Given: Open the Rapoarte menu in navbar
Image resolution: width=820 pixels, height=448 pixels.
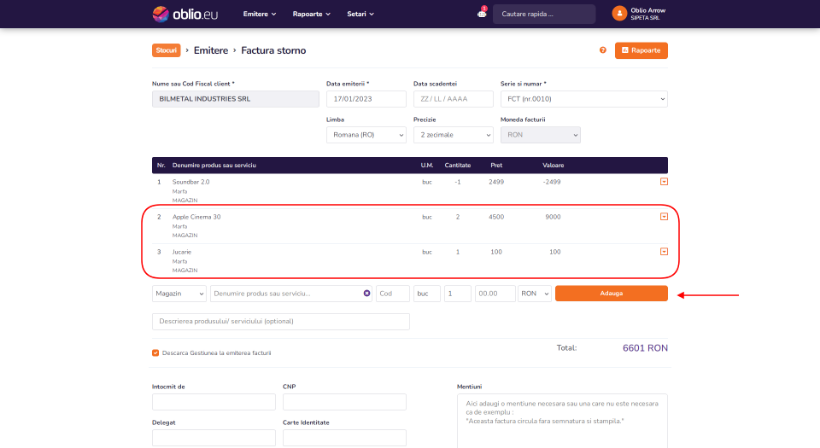Looking at the screenshot, I should 312,14.
